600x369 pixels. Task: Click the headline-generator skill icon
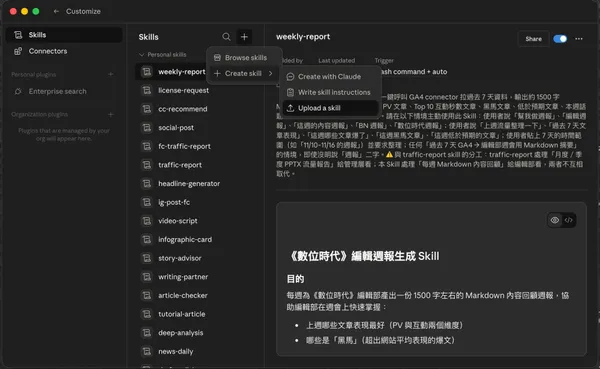coord(147,184)
